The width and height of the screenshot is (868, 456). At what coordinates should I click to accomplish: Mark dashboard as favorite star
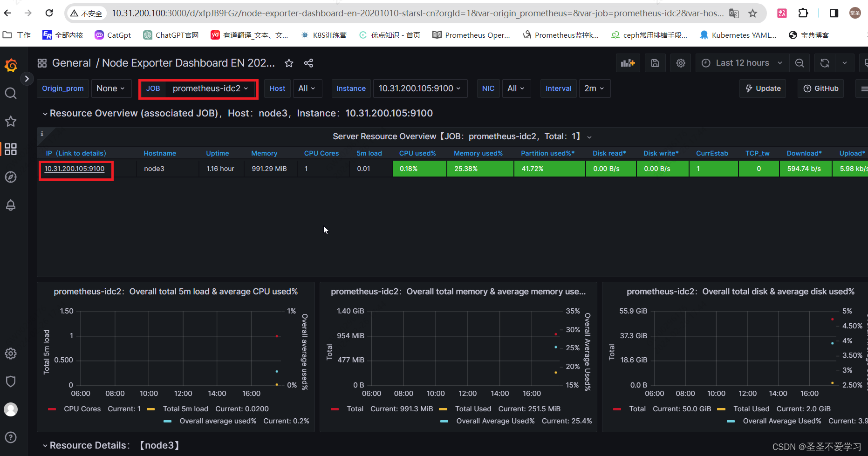coord(289,63)
